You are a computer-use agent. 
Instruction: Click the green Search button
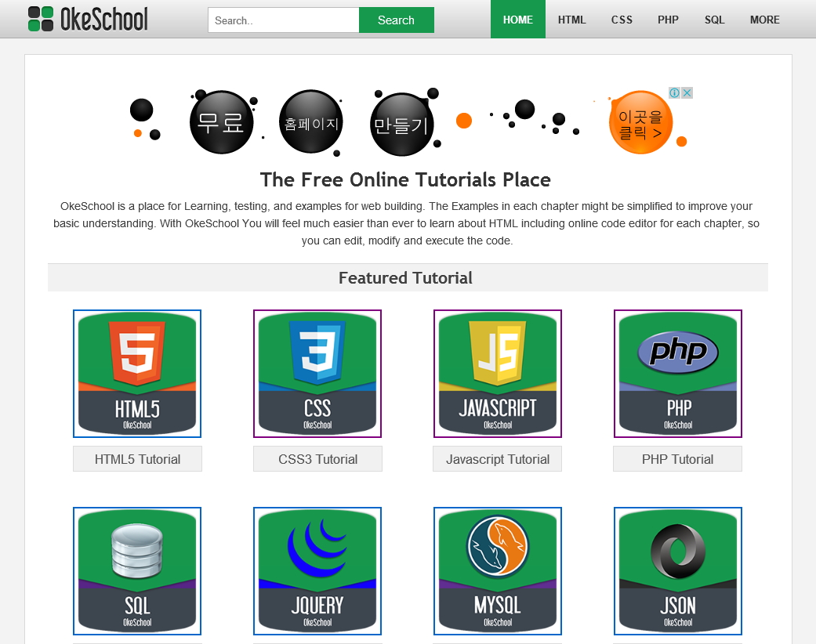pyautogui.click(x=396, y=20)
